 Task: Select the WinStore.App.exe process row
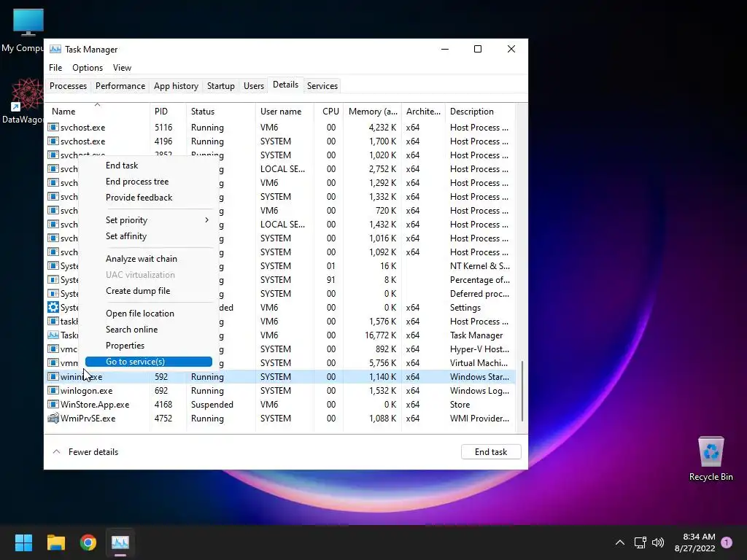(280, 404)
